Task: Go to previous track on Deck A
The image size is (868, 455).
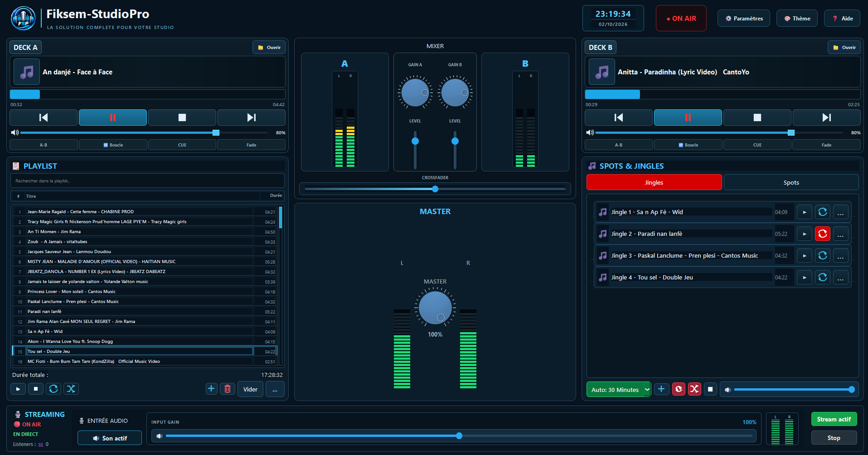Action: [x=44, y=117]
